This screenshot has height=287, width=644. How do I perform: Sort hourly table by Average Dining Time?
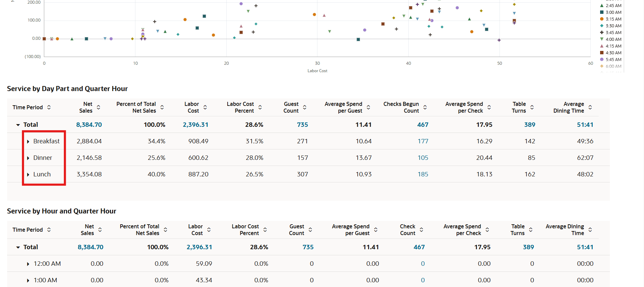(x=590, y=230)
